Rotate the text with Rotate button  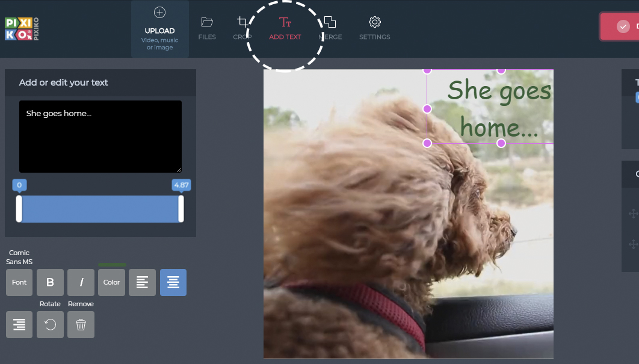(x=50, y=324)
